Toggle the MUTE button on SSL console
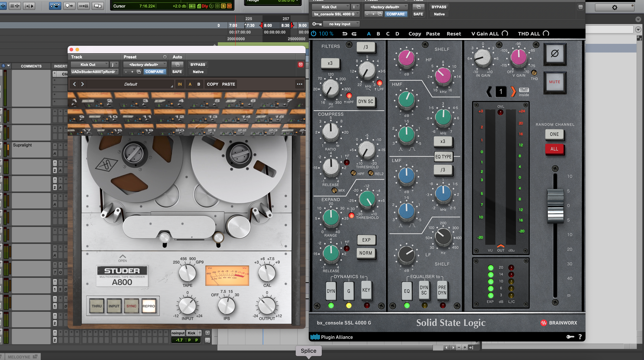Image resolution: width=644 pixels, height=360 pixels. coord(554,82)
